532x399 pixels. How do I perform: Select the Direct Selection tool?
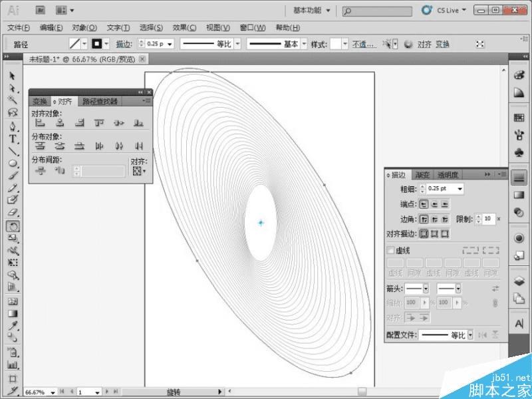(12, 88)
